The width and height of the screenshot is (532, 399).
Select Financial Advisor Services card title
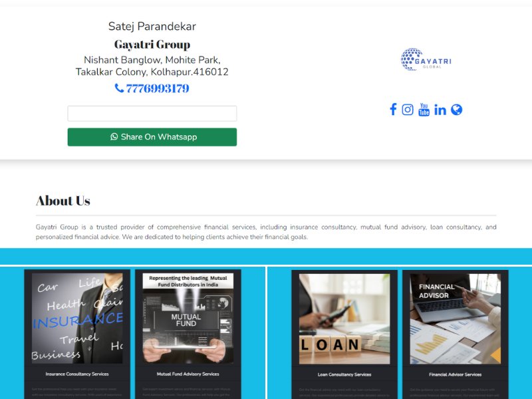[456, 374]
